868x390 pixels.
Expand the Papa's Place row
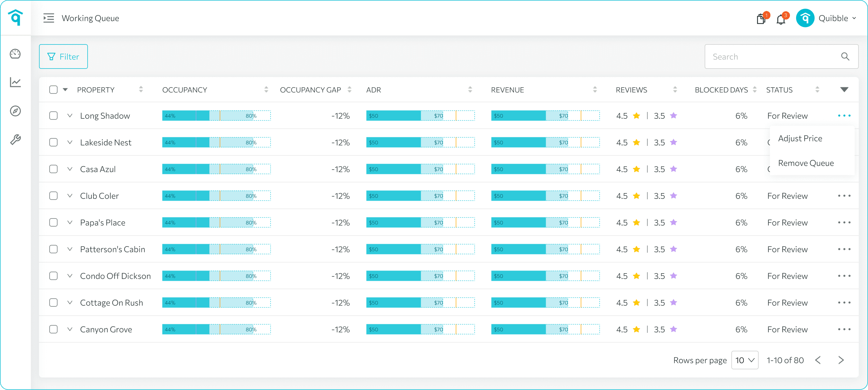coord(70,223)
